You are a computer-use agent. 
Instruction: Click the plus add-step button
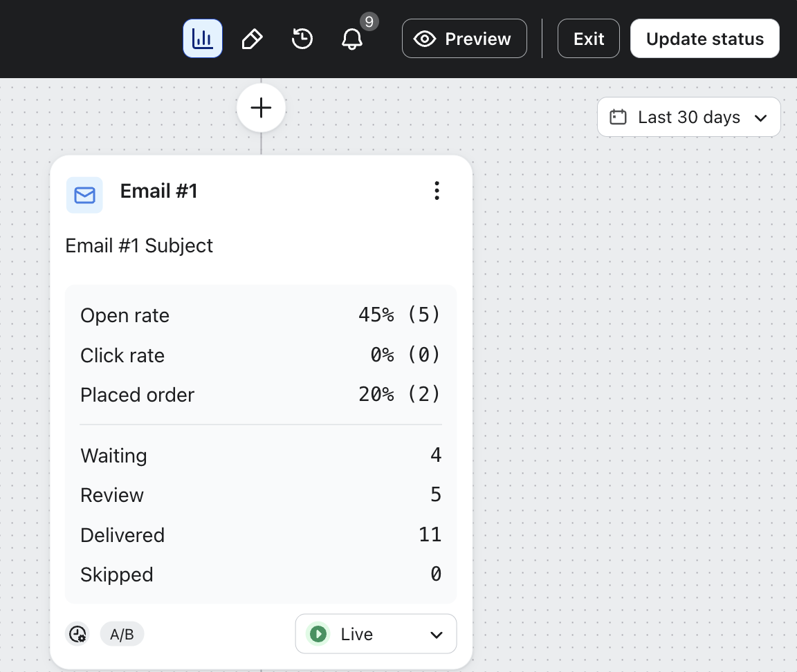coord(261,108)
